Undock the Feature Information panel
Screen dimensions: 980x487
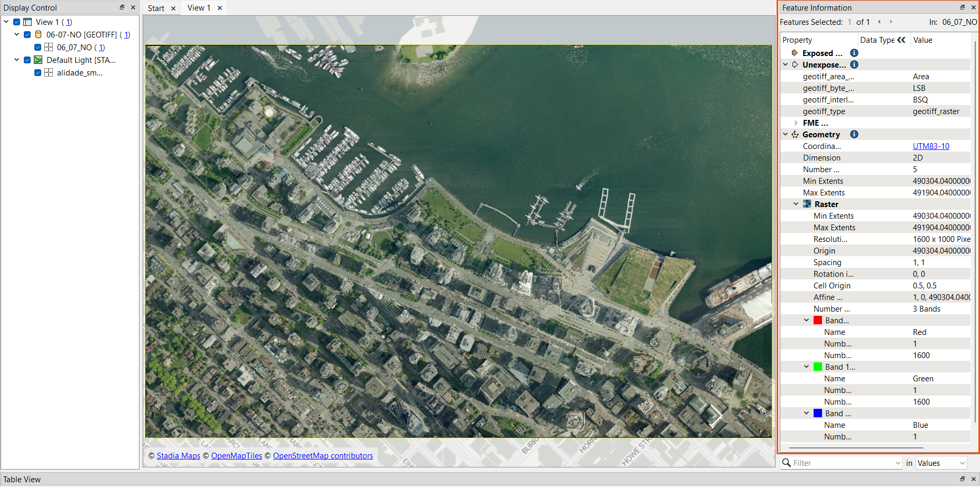pos(962,7)
